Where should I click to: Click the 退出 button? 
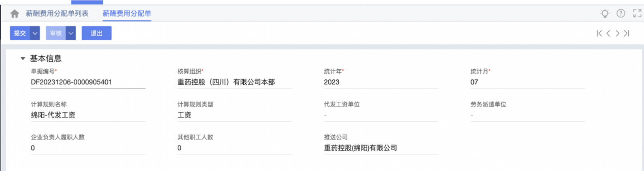tap(96, 33)
